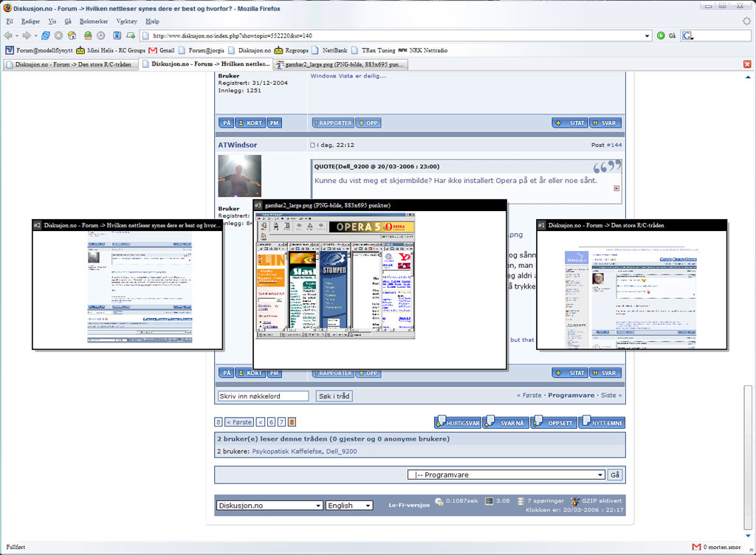The image size is (756, 555).
Task: Open the TRex Tuning bookmark
Action: tap(373, 50)
